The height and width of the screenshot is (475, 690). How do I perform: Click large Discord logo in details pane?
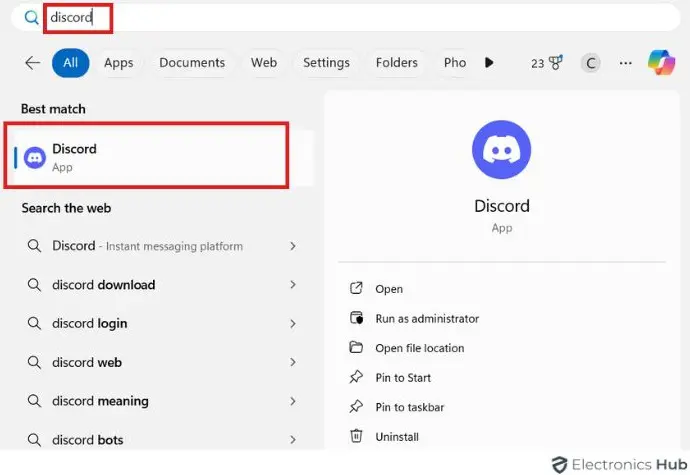(502, 150)
